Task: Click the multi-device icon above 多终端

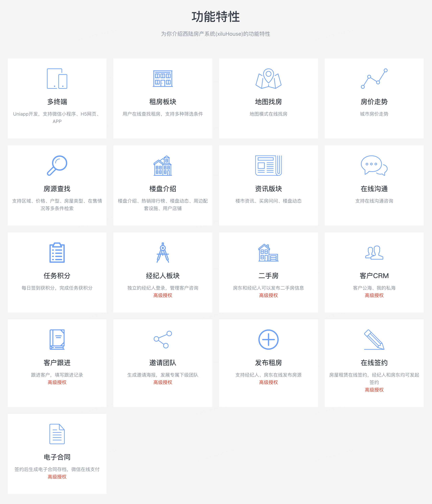Action: click(x=57, y=79)
